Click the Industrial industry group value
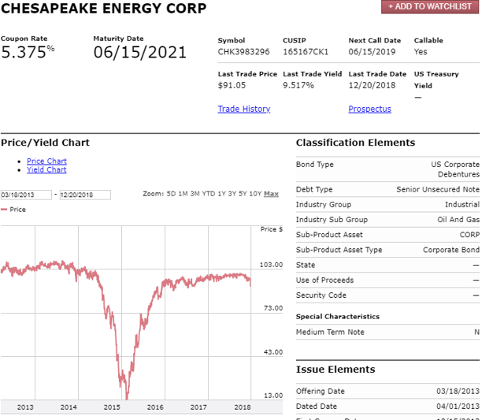Viewport: 504px width, 420px height. pyautogui.click(x=462, y=204)
